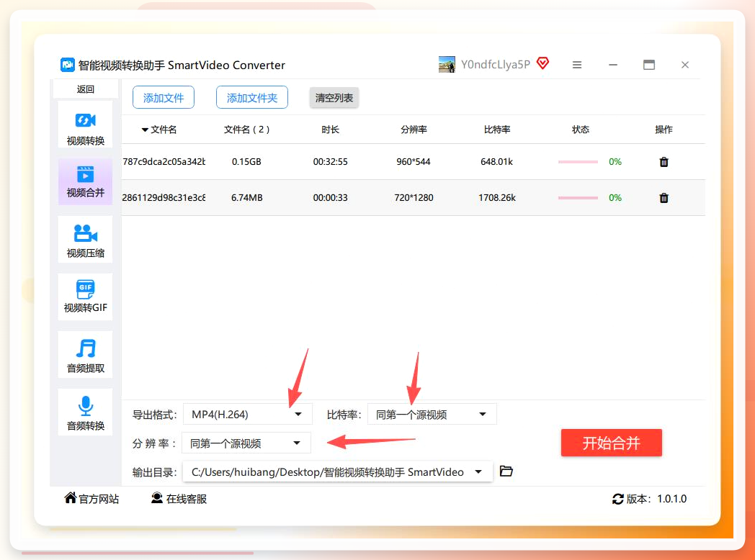This screenshot has width=755, height=560.
Task: Click the red 开始合并 button
Action: click(612, 443)
